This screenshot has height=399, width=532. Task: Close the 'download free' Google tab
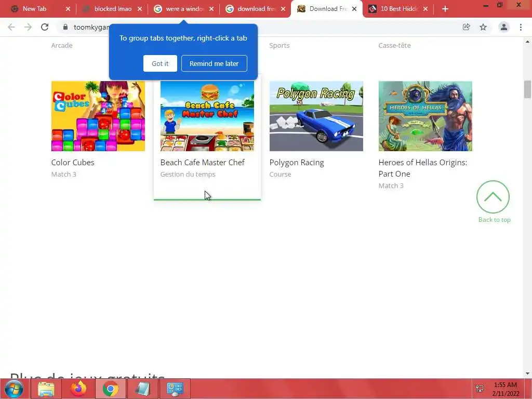point(283,9)
